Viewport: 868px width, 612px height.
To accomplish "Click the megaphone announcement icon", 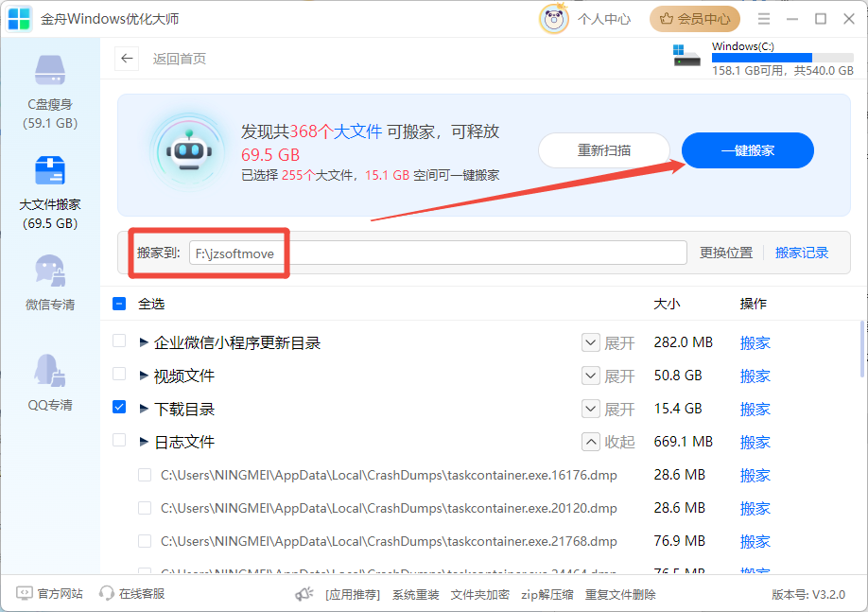I will 304,594.
